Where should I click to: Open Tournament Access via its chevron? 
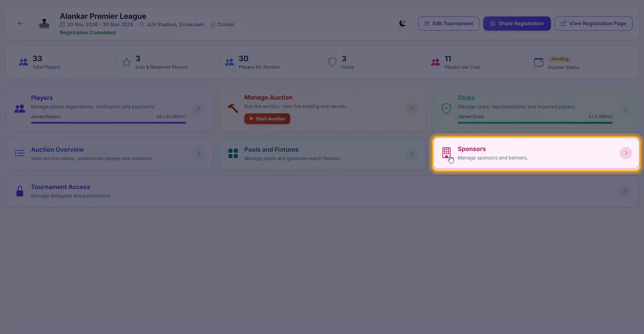[x=625, y=191]
